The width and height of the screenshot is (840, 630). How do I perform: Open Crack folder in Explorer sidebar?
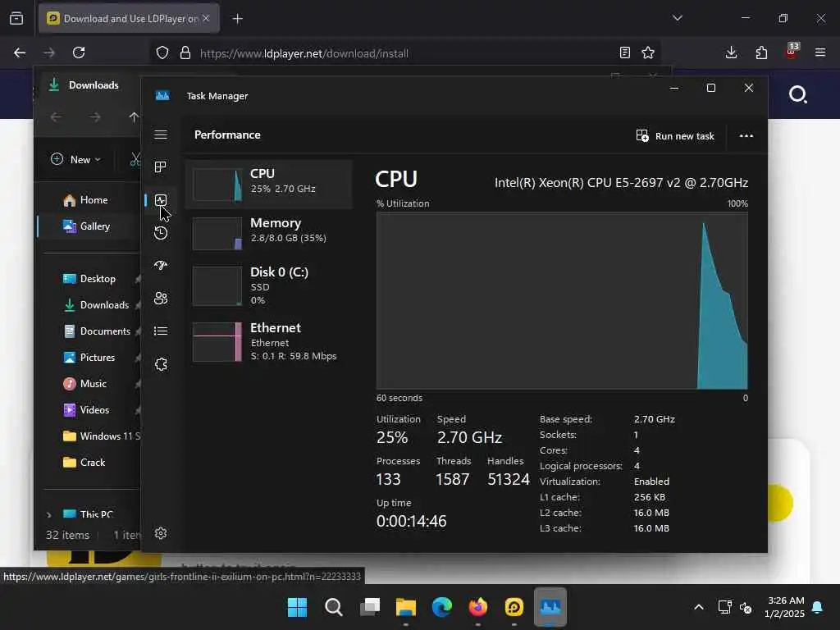84,463
